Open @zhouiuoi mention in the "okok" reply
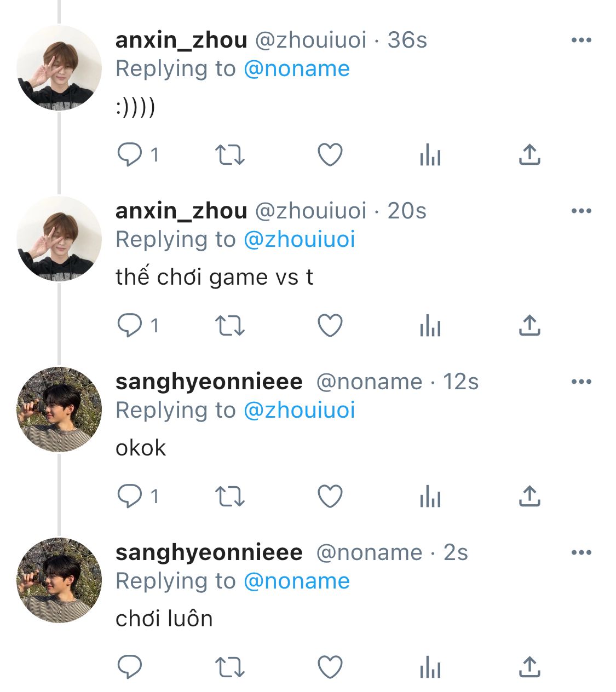616x692 pixels. pos(299,411)
